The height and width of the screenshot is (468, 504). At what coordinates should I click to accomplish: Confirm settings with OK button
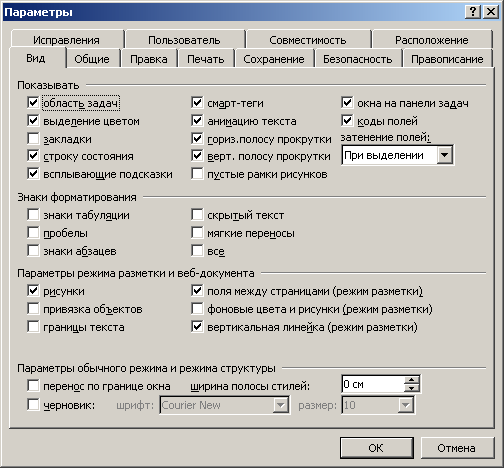click(377, 448)
